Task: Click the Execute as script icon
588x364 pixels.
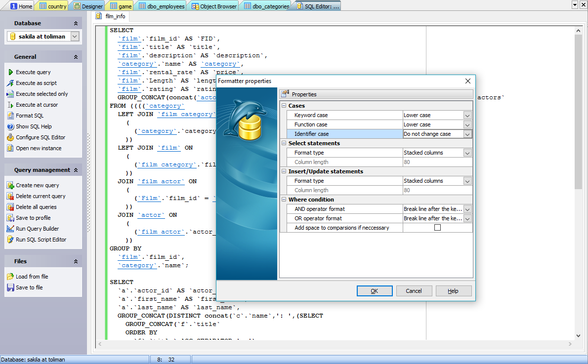Action: click(x=10, y=83)
